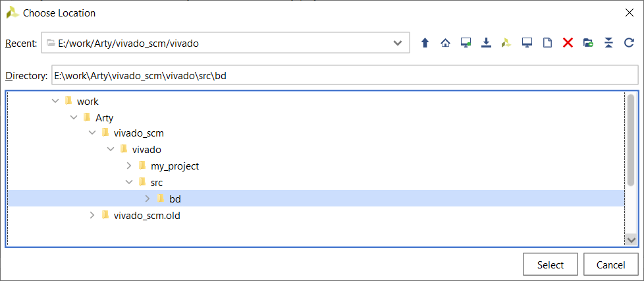Image resolution: width=644 pixels, height=281 pixels.
Task: Go up one directory level with arrow icon
Action: 425,43
